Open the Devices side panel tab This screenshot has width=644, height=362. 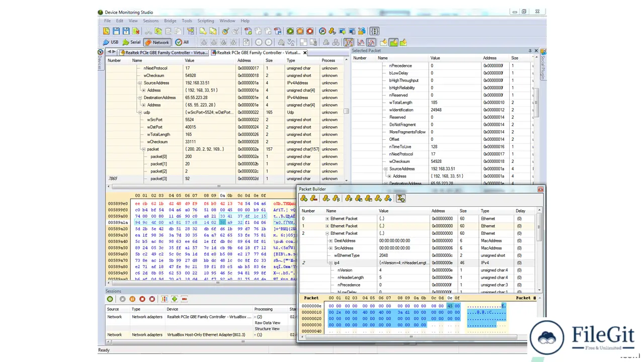click(x=100, y=59)
